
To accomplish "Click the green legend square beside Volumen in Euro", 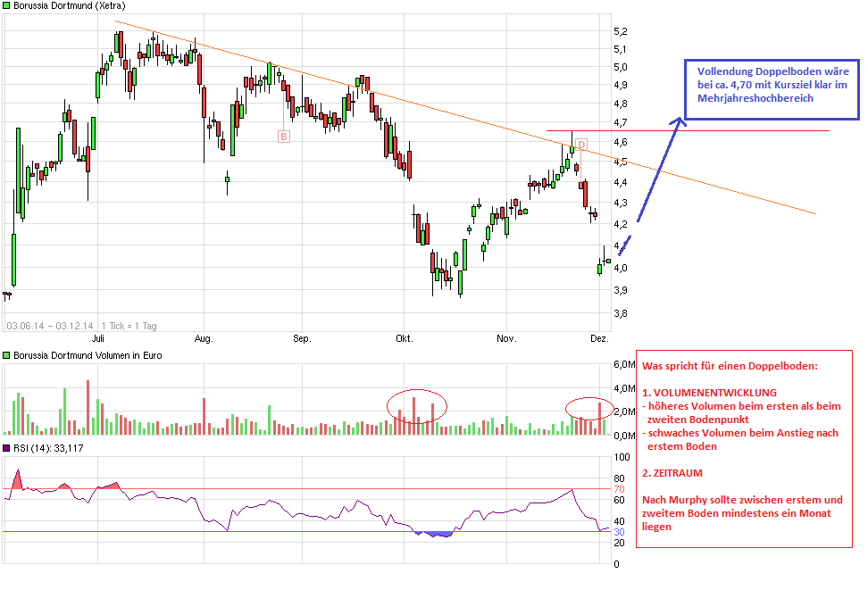I will 6,355.
